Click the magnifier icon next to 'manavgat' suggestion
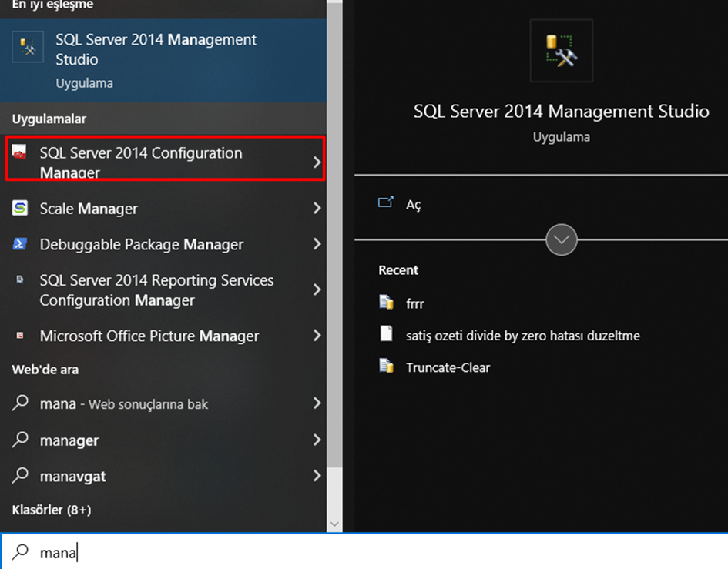The height and width of the screenshot is (569, 728). coord(20,475)
